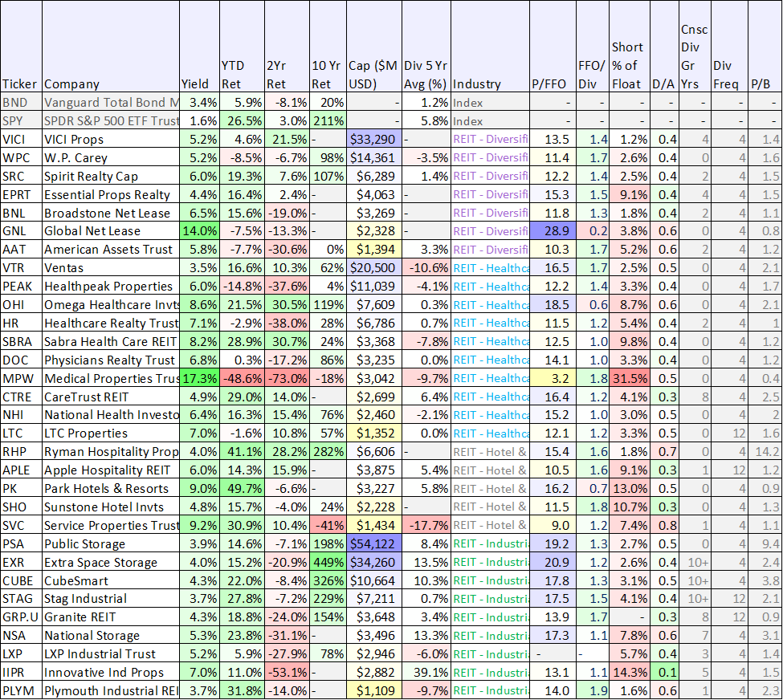
Task: Select the VICI industry REIT - Diversifi cell
Action: tap(490, 140)
